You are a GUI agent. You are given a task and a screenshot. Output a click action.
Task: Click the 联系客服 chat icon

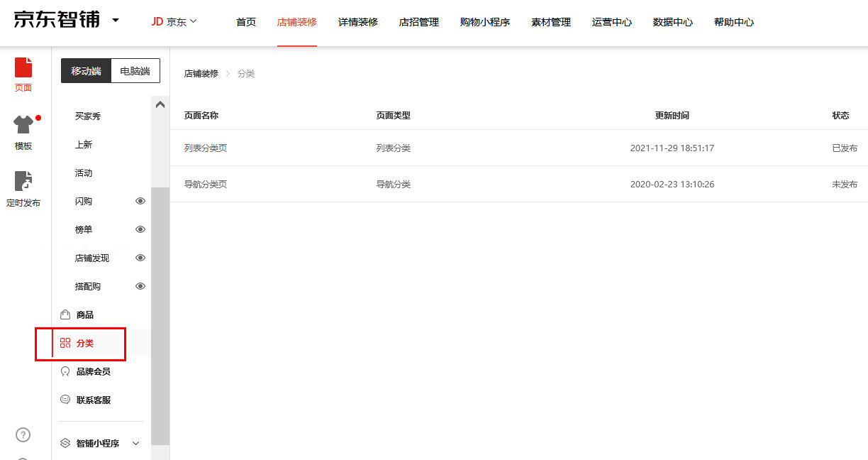tap(65, 399)
